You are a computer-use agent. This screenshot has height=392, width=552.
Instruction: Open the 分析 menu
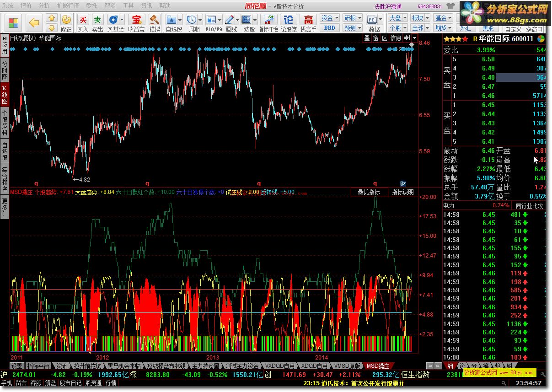point(44,5)
